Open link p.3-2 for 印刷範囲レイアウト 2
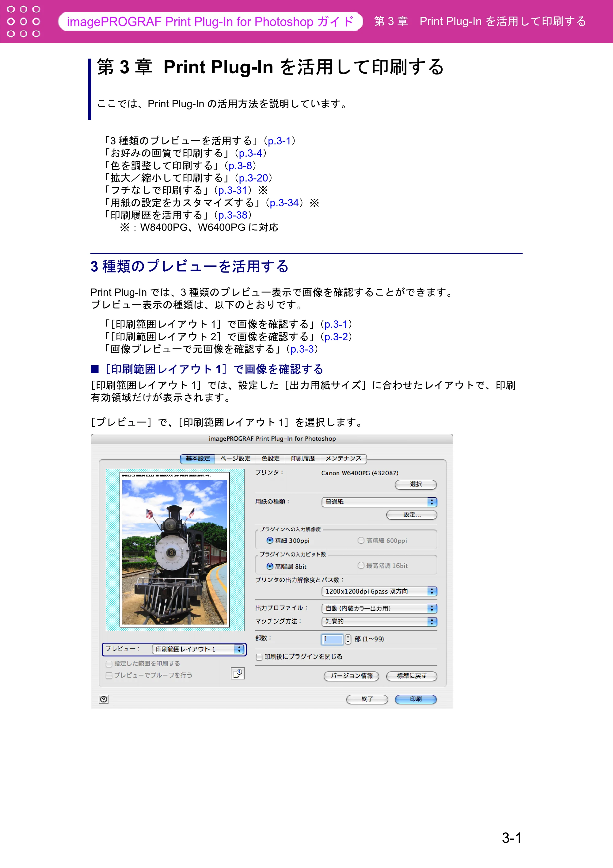The image size is (613, 868). (336, 337)
